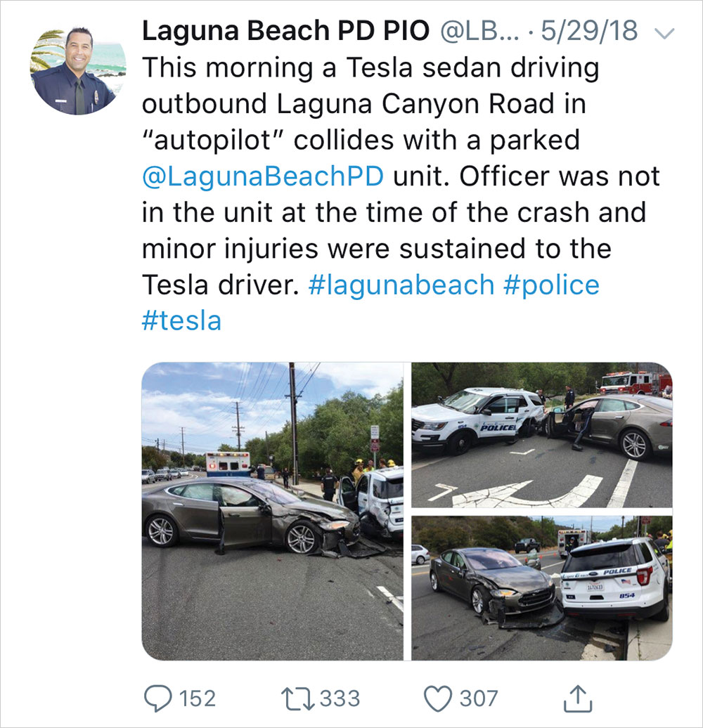Open the #tesla hashtag
The width and height of the screenshot is (703, 728).
point(181,321)
